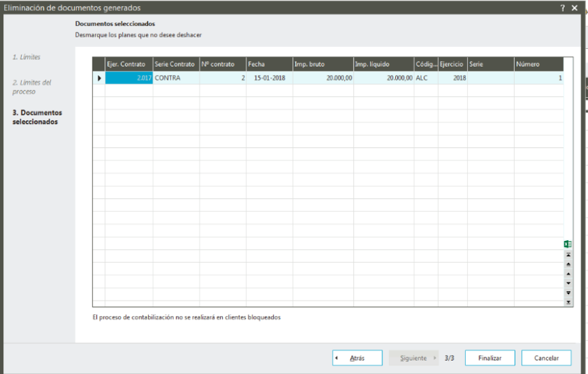The height and width of the screenshot is (374, 588).
Task: Click the Serie column header next to Ejercicio
Action: 491,64
